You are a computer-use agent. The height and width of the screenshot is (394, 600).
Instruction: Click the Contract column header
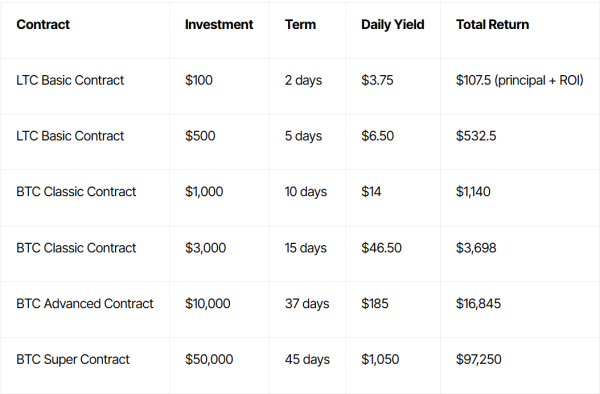pos(43,24)
